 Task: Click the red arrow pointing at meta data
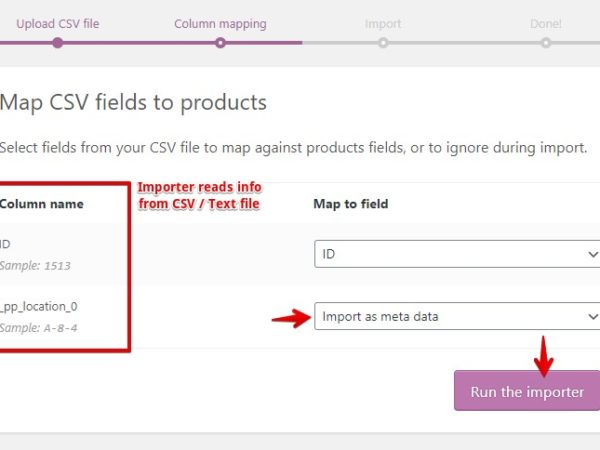[x=290, y=318]
